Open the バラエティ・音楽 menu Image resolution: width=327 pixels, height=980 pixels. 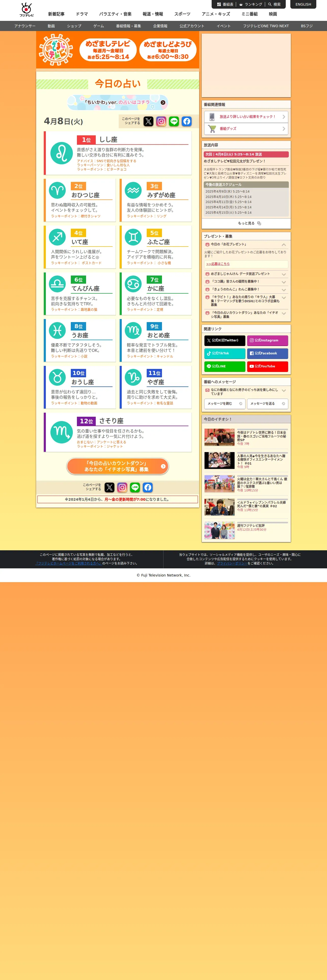click(x=115, y=14)
